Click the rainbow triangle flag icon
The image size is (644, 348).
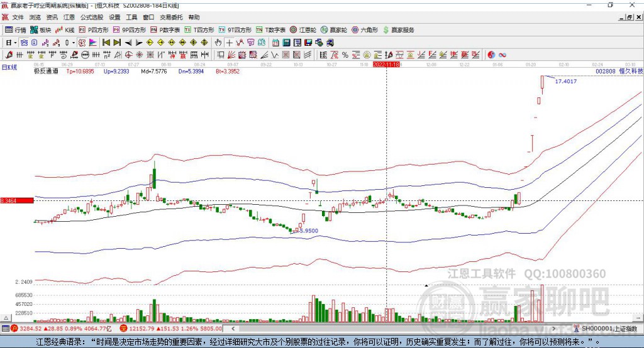click(x=93, y=43)
